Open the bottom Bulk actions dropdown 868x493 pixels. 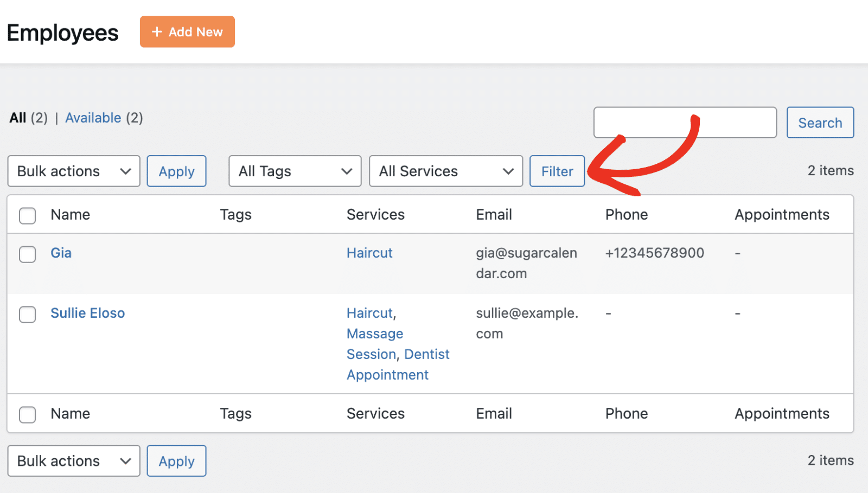click(x=74, y=461)
